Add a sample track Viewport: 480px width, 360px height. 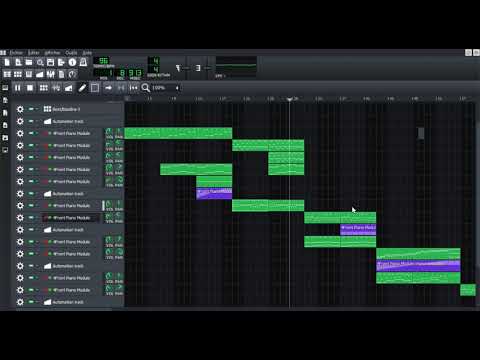tap(56, 88)
